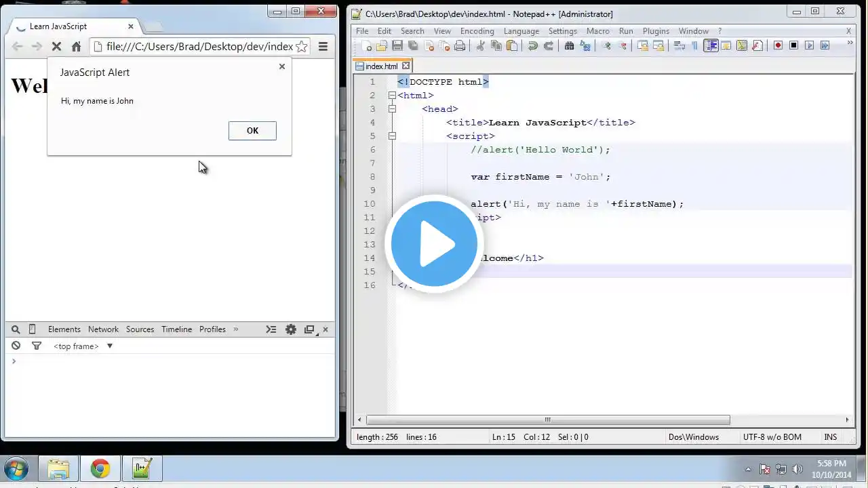Stop loading the page in Chrome
Screen dimensions: 868x488
tap(56, 46)
